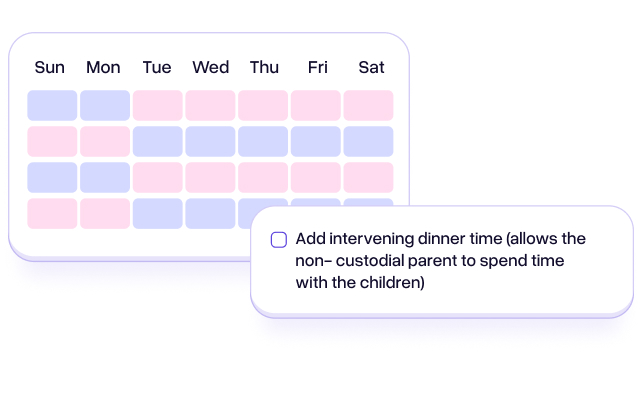Click the blue Monday cell in third week
Screen dimensions: 641x404
click(x=105, y=177)
